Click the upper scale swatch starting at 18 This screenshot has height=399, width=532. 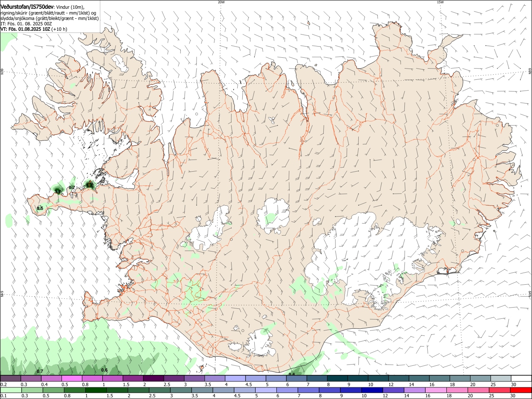[461, 379]
